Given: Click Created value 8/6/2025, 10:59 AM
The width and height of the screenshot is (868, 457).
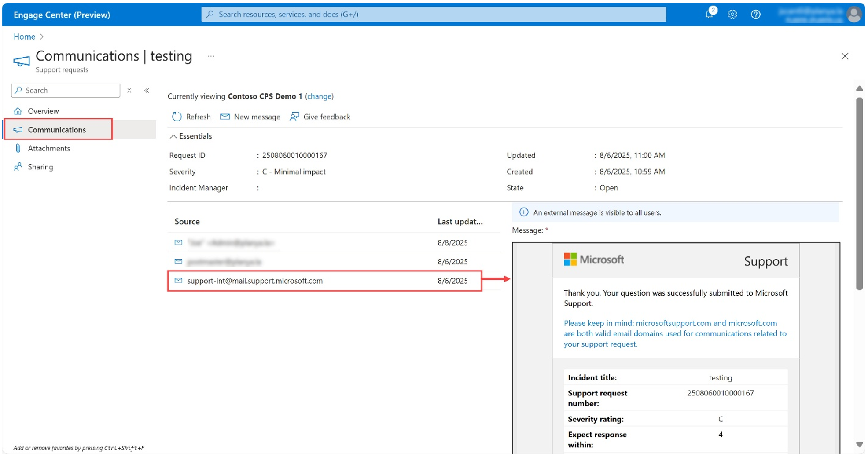Looking at the screenshot, I should click(632, 172).
